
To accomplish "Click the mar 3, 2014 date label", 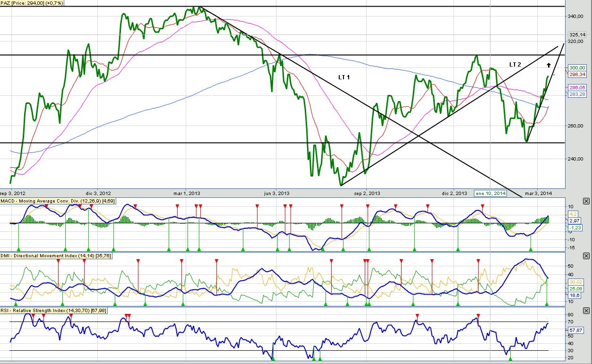I will click(x=539, y=193).
